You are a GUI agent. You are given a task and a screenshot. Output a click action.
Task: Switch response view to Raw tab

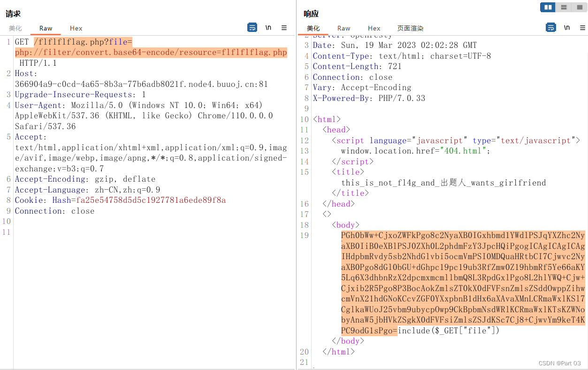[344, 28]
